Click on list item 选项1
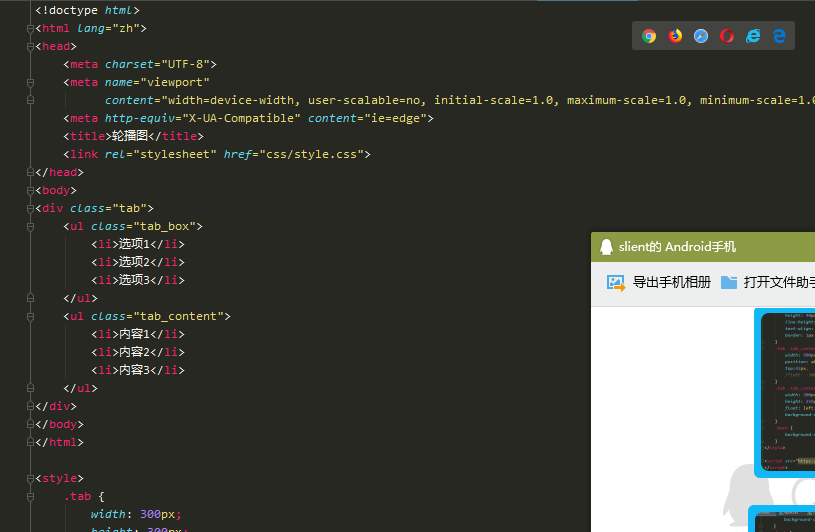Viewport: 815px width, 532px height. pyautogui.click(x=134, y=244)
